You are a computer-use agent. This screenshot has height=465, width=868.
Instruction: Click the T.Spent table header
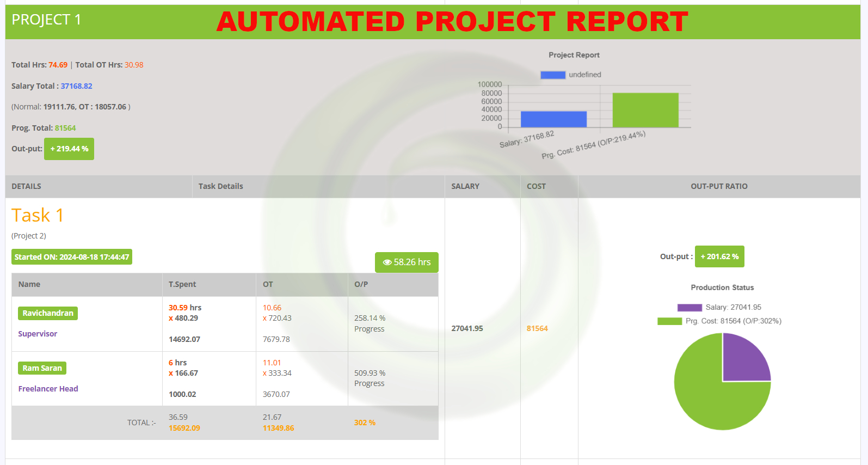point(182,284)
